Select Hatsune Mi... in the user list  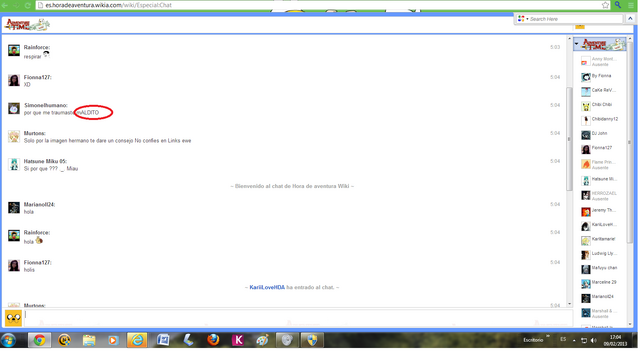point(600,180)
